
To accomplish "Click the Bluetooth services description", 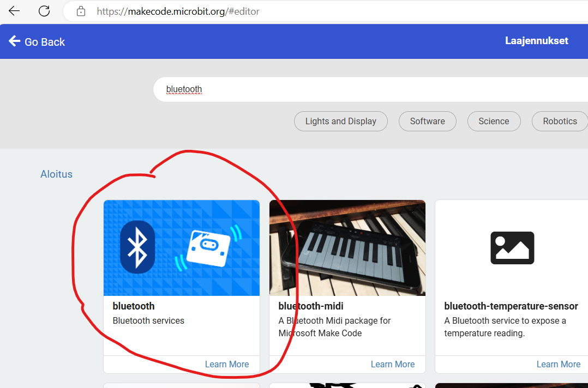I will (x=148, y=320).
